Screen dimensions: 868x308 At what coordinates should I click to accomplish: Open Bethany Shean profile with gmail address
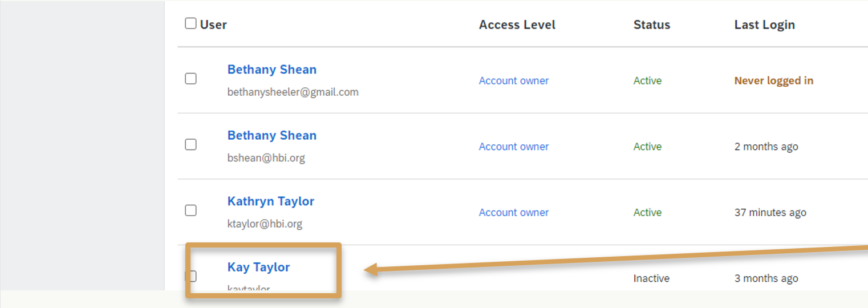(271, 70)
